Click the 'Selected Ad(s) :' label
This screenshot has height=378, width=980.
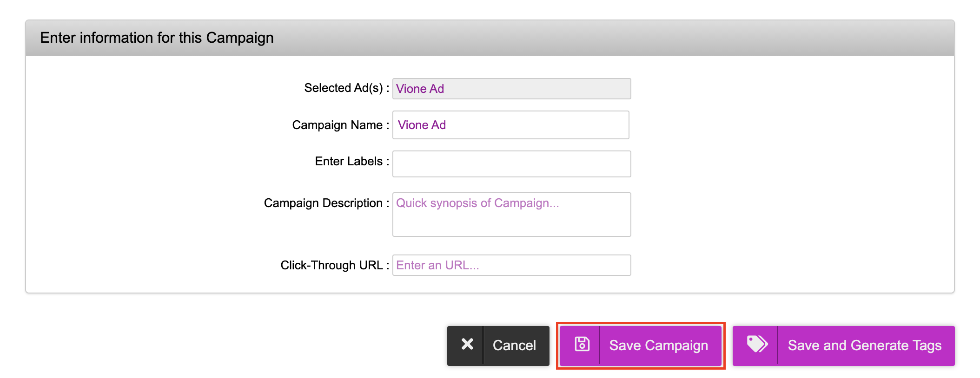click(346, 88)
